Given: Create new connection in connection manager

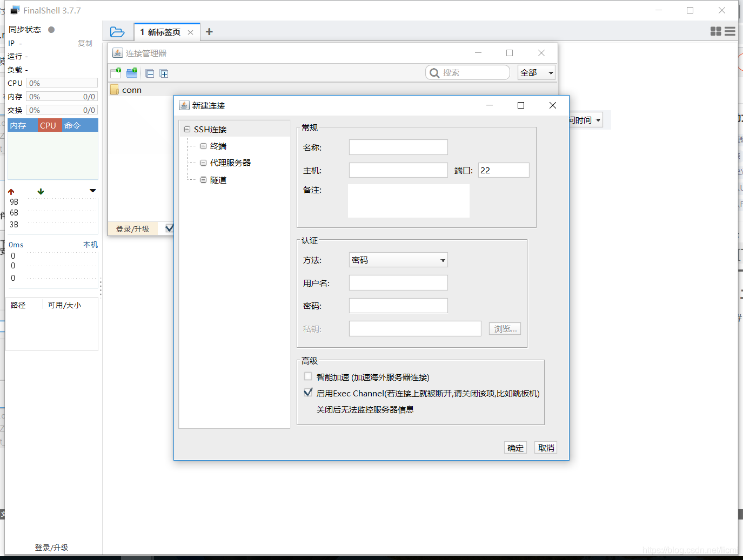Looking at the screenshot, I should tap(116, 73).
